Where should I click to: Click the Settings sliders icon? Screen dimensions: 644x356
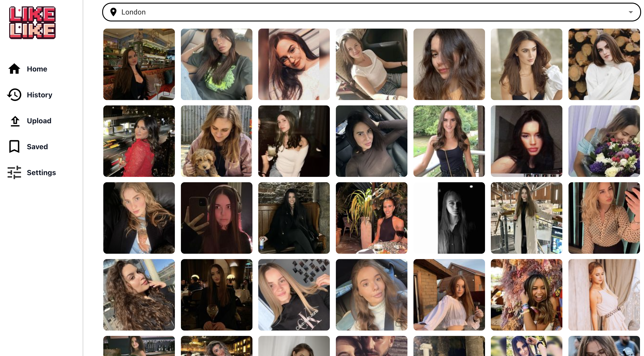pos(14,172)
